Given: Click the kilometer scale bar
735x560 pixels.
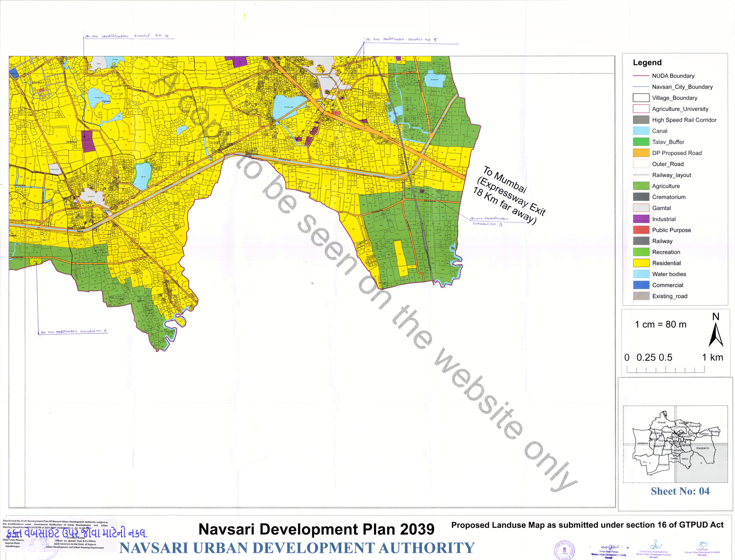Looking at the screenshot, I should (x=666, y=370).
